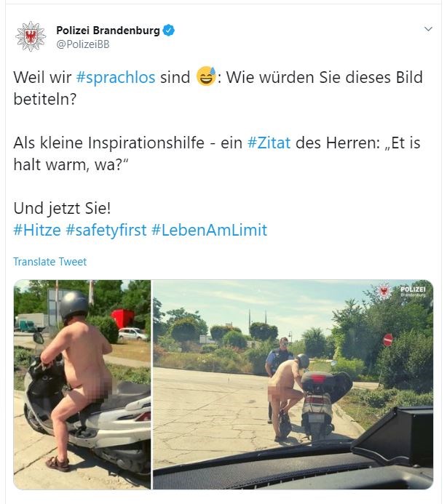Click the sweating smile emoji

point(206,76)
